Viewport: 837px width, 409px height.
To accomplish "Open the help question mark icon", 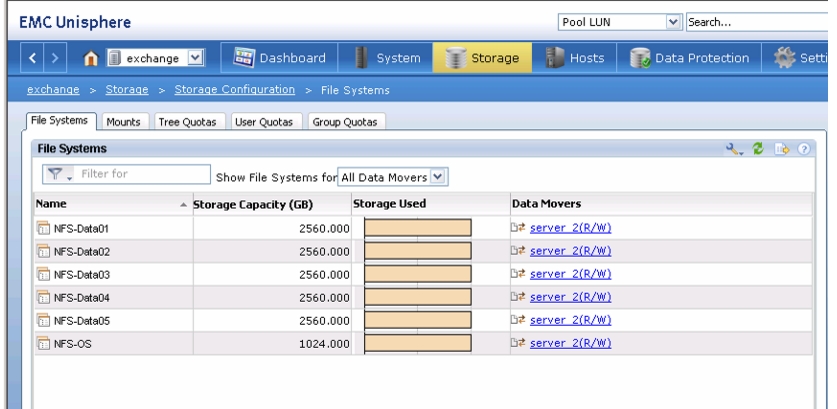I will [804, 149].
